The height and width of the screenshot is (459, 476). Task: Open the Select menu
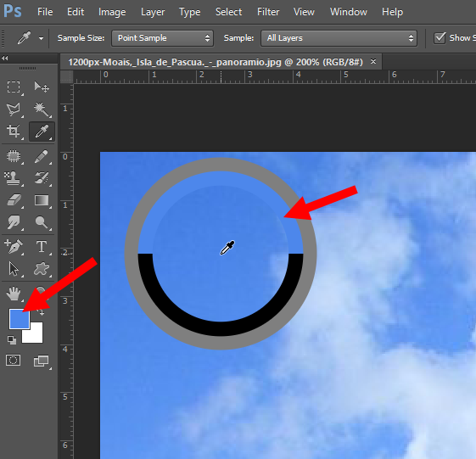(x=228, y=12)
